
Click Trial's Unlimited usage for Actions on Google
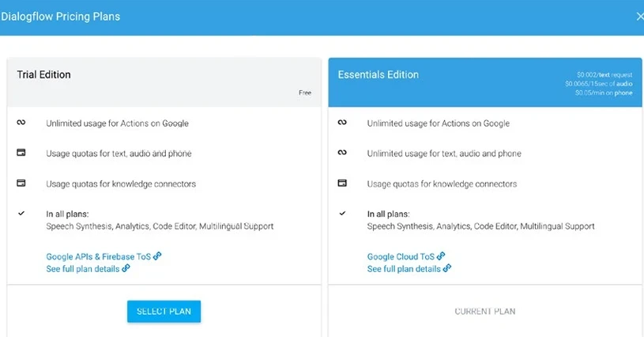(x=117, y=123)
